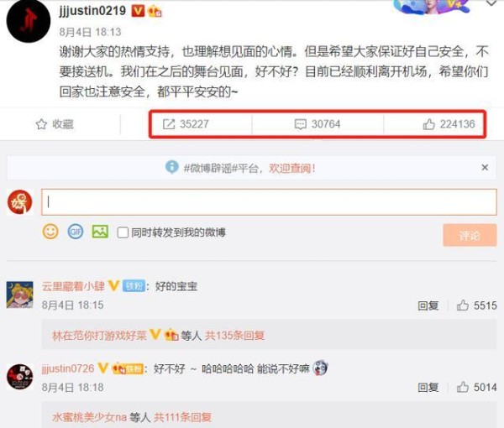Insert a GIF using the GIF icon
Image resolution: width=504 pixels, height=428 pixels.
76,232
